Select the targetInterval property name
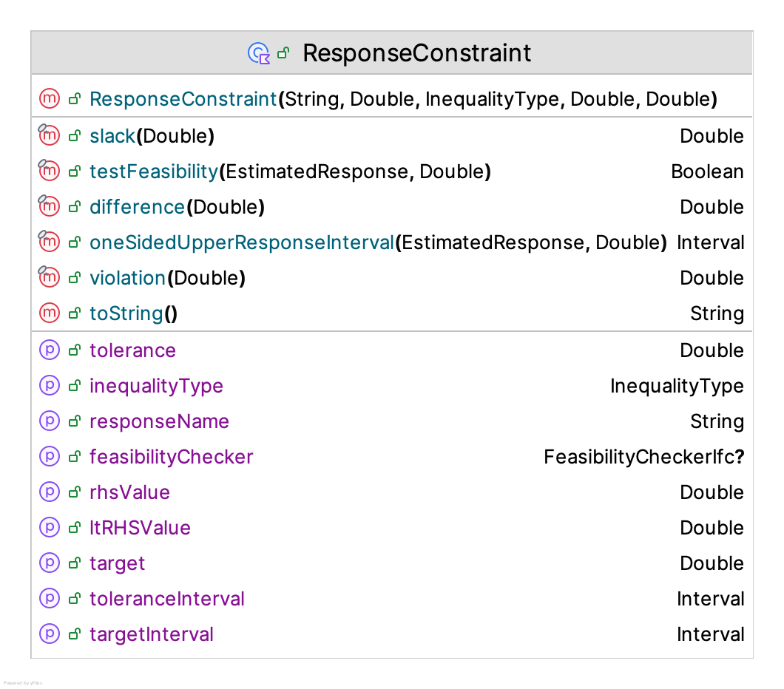Image resolution: width=784 pixels, height=689 pixels. (152, 634)
